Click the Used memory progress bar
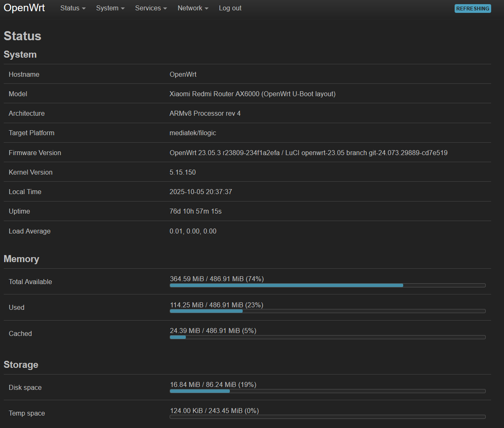Image resolution: width=504 pixels, height=428 pixels. pyautogui.click(x=327, y=311)
